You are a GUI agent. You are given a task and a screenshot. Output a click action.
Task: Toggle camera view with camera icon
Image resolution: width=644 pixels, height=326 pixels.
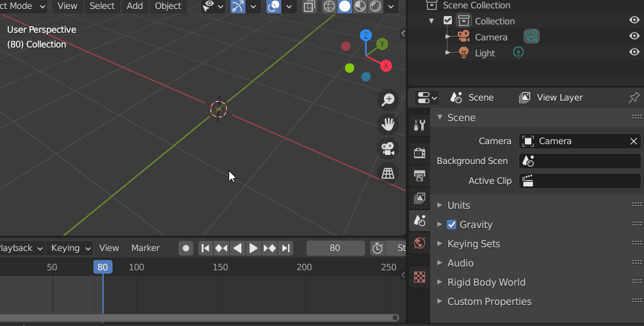[388, 149]
